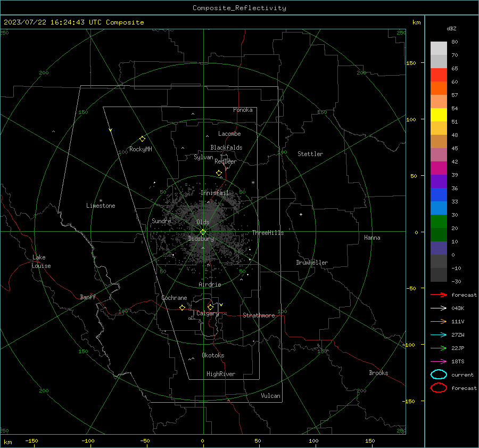The width and height of the screenshot is (479, 448).
Task: Click the 80 value on the dBZ scale
Action: click(455, 42)
